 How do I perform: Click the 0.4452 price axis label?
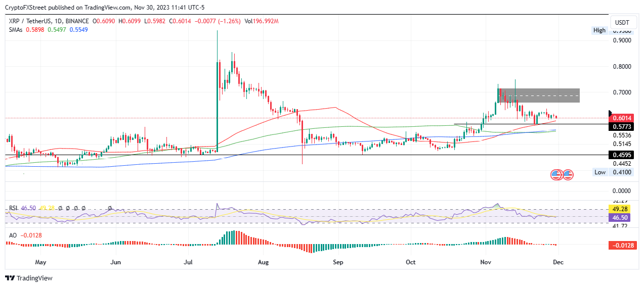pyautogui.click(x=622, y=163)
